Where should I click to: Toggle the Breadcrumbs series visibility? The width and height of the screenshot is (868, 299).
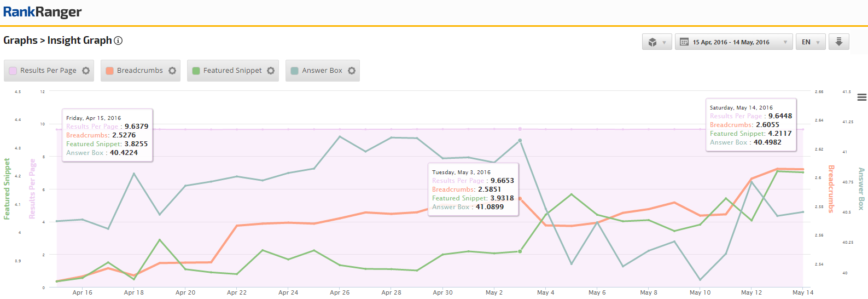[139, 71]
